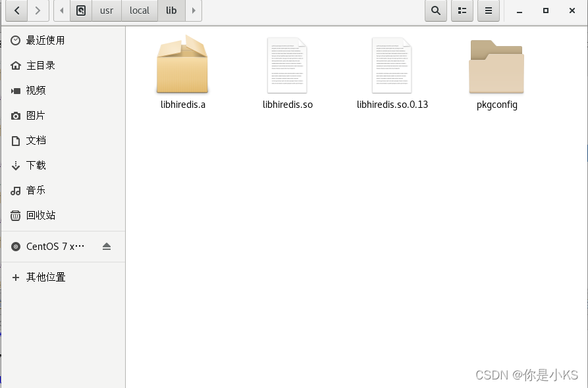Click the clock icon next to 最近使用
588x388 pixels.
tap(15, 41)
